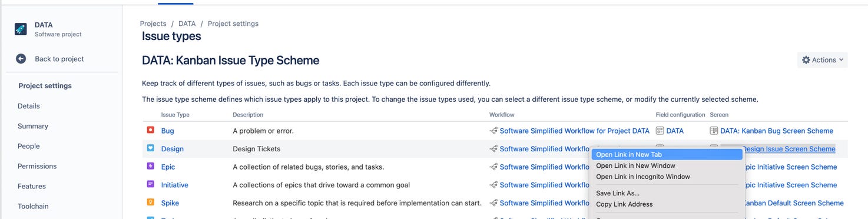Open the Actions dropdown chevron
Viewport: 868px width, 219px height.
point(841,60)
